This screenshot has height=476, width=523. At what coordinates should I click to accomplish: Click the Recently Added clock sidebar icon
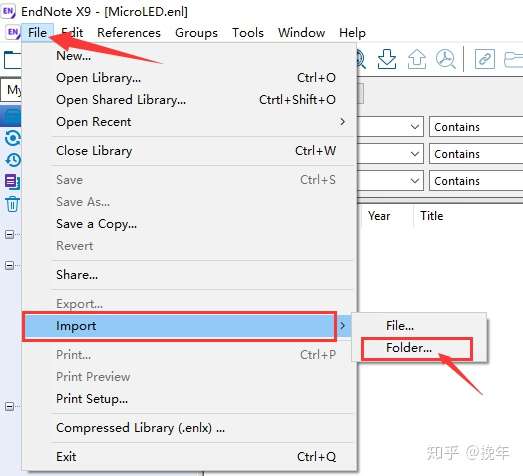[13, 160]
